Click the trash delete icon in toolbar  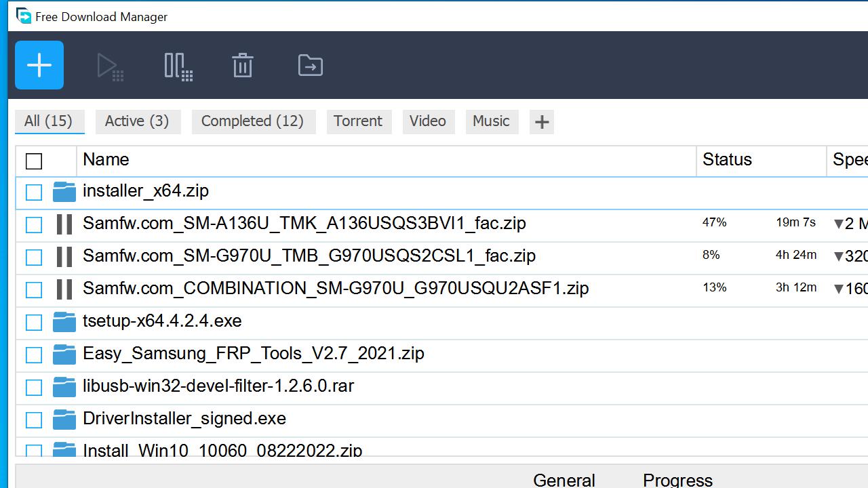tap(243, 66)
